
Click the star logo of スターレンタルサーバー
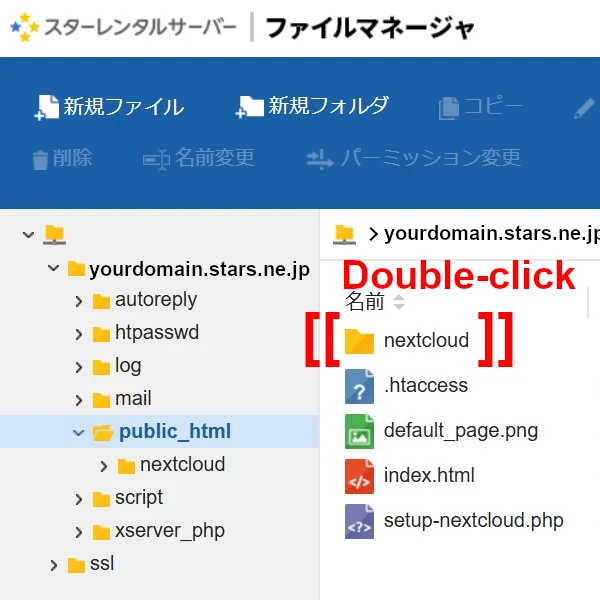click(24, 27)
